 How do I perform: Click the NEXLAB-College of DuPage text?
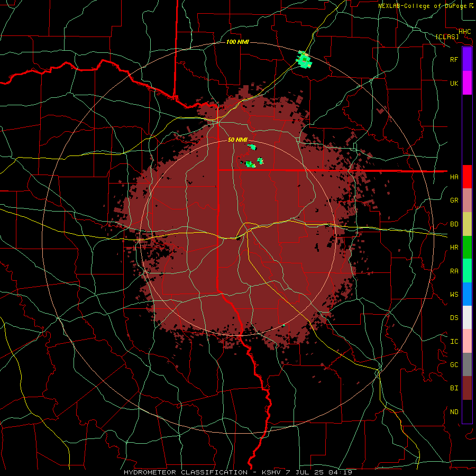click(x=423, y=6)
